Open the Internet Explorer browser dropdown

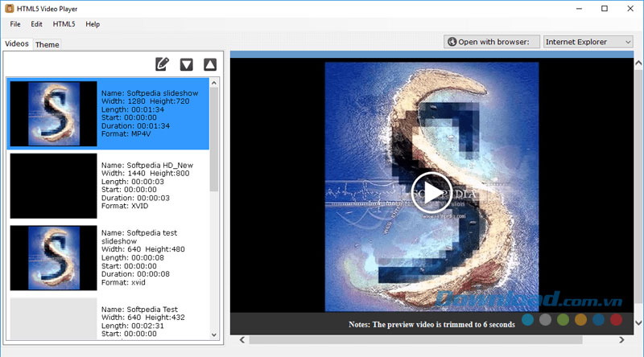click(588, 42)
